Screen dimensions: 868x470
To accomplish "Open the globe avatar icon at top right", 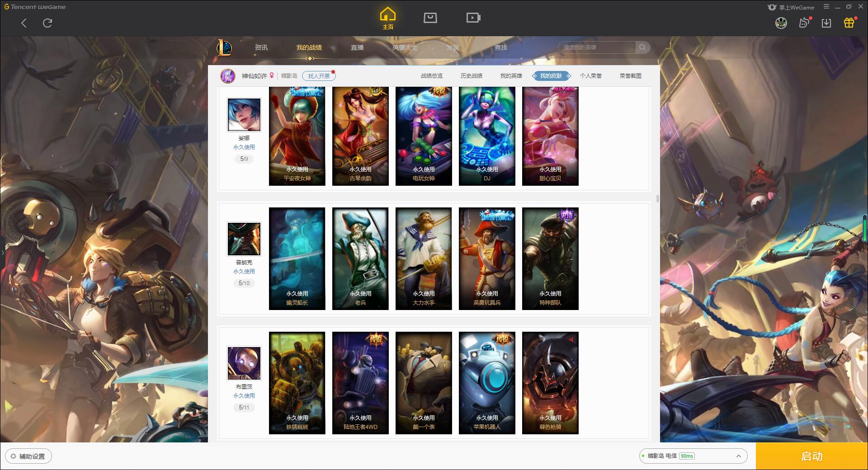I will (x=781, y=23).
